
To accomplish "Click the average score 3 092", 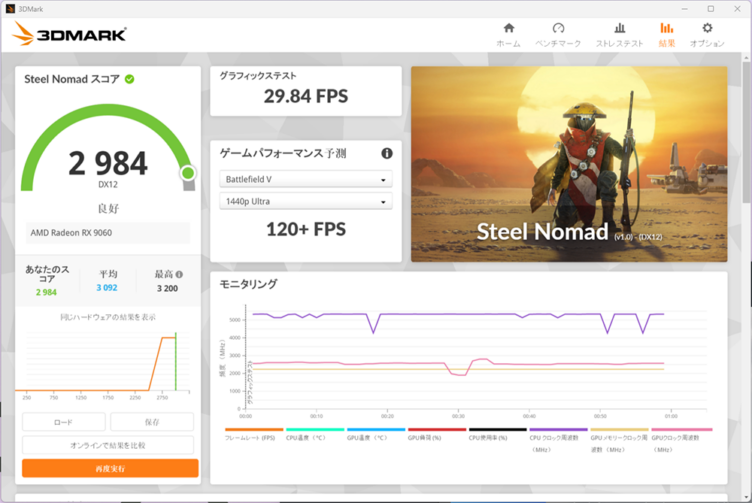I will [107, 288].
